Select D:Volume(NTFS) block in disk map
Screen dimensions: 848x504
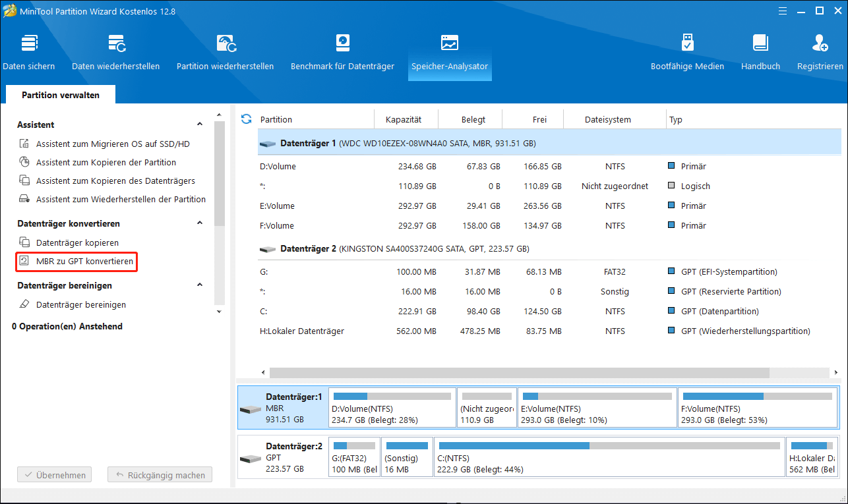(392, 408)
